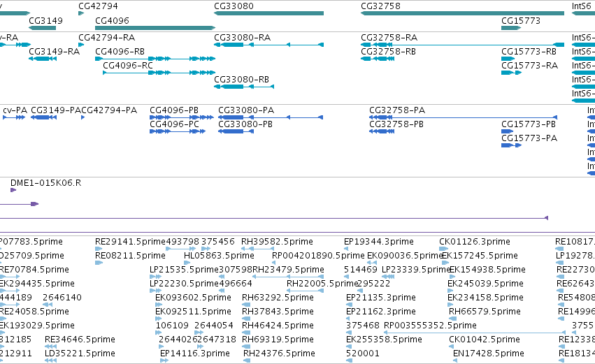Screen dimensions: 595x364
Task: Click EST RH24376.5prime label
Action: [279, 354]
